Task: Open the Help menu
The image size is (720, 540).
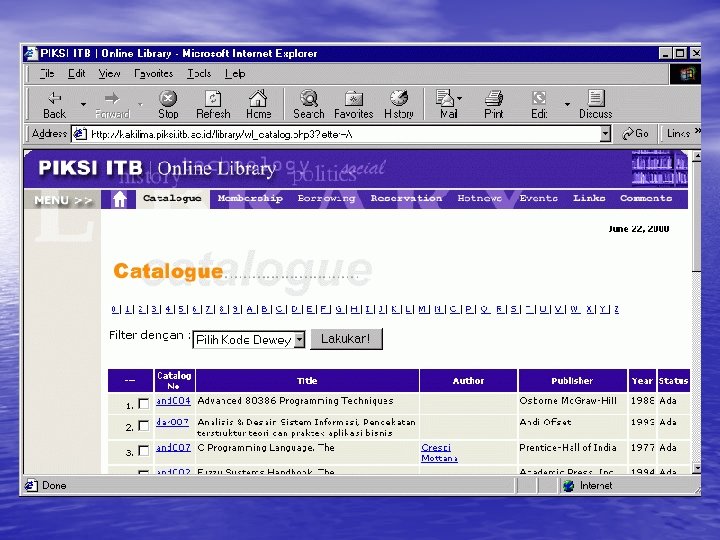Action: pos(235,73)
